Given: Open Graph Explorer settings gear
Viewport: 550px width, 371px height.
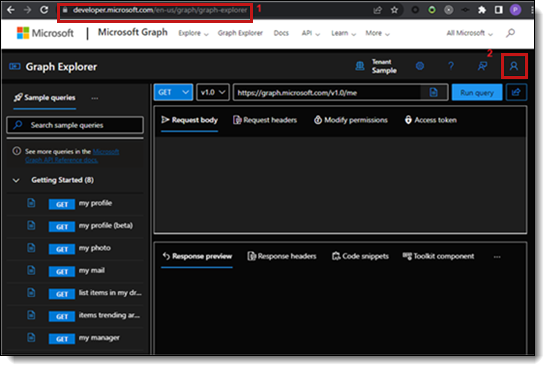Looking at the screenshot, I should [420, 66].
